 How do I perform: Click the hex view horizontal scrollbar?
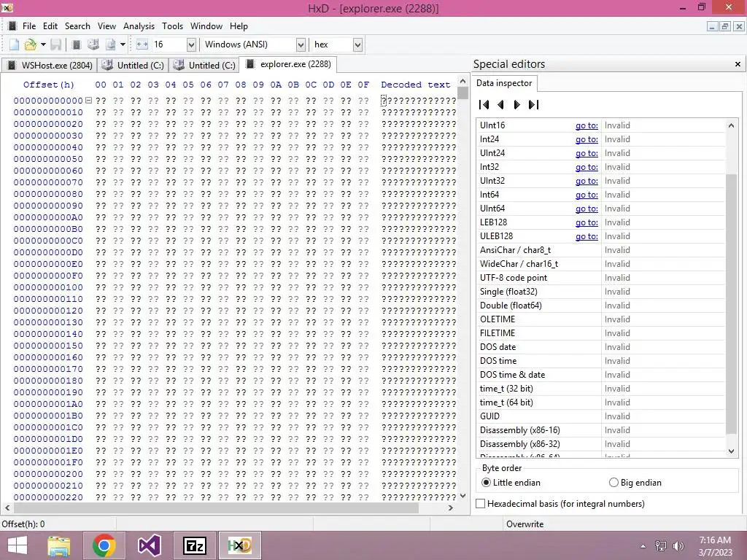pos(215,508)
